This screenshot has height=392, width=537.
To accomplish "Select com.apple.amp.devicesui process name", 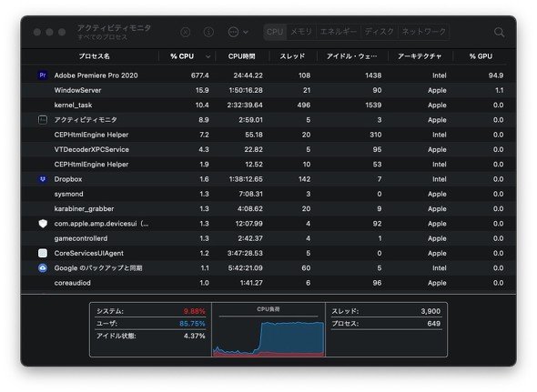I will (x=101, y=224).
